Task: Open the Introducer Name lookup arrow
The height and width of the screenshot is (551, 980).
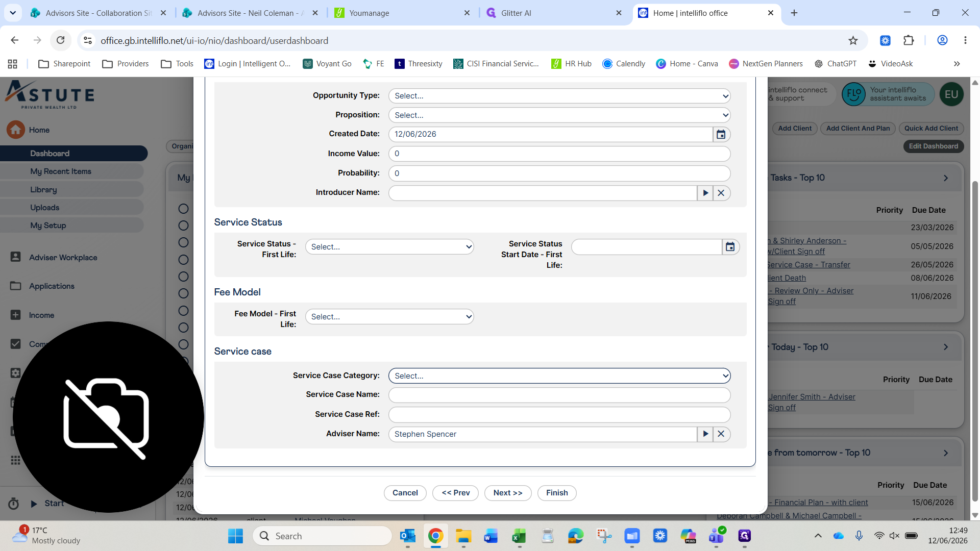Action: (x=705, y=193)
